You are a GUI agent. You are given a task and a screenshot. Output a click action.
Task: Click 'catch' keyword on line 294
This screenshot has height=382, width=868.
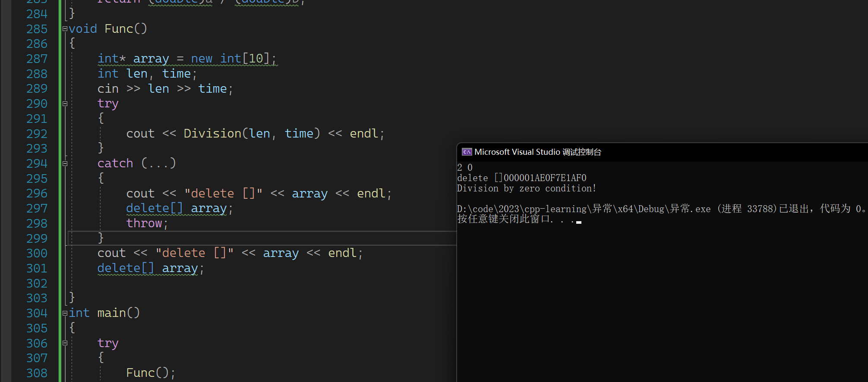click(115, 163)
